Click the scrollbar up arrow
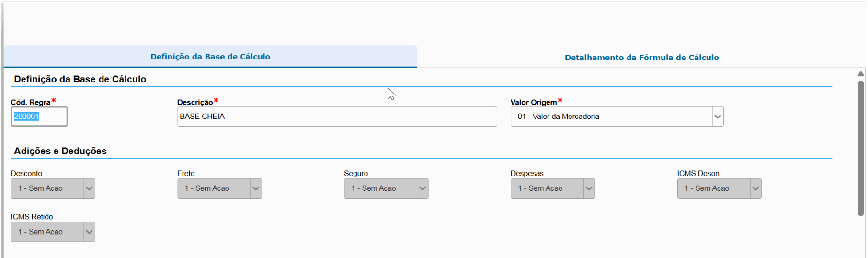Viewport: 868px width, 258px height. (860, 74)
